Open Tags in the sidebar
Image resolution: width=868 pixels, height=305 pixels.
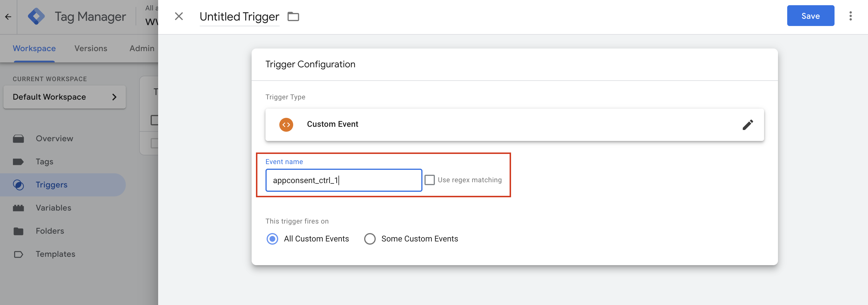(x=44, y=162)
